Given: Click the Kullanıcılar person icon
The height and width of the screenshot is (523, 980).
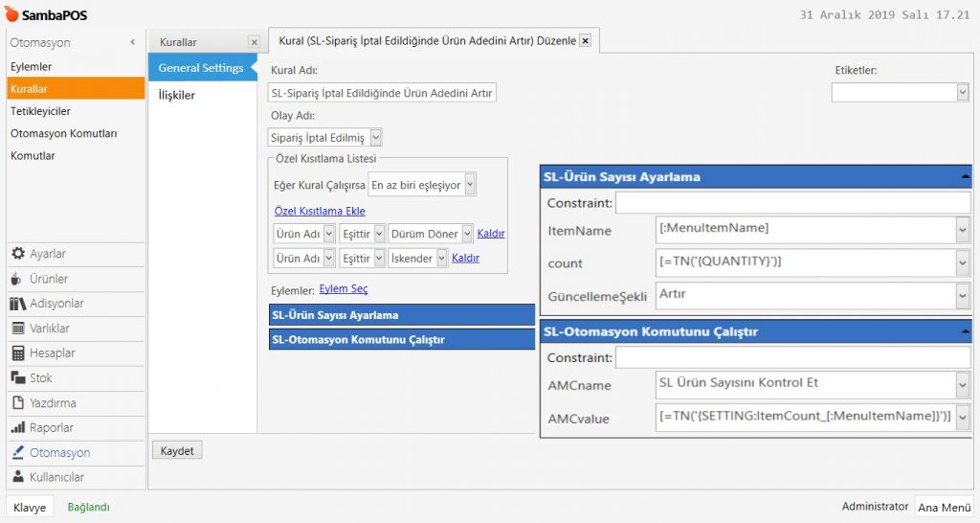Looking at the screenshot, I should click(18, 477).
